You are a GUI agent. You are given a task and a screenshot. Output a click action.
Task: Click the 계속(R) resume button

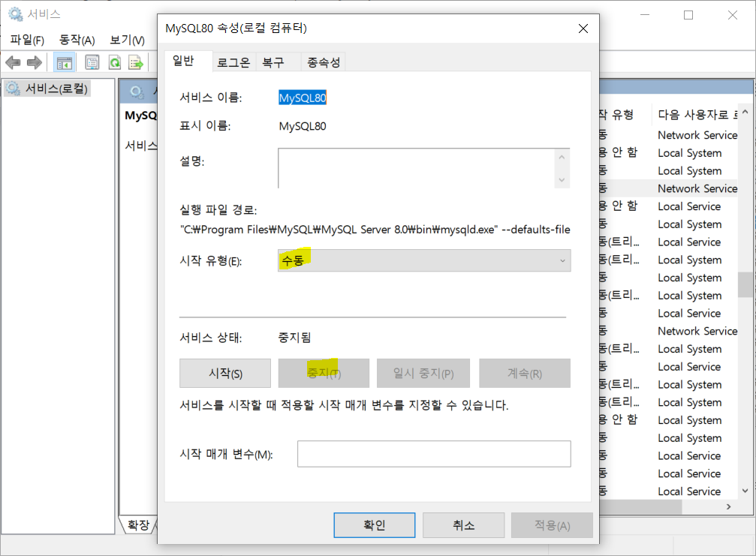(525, 374)
